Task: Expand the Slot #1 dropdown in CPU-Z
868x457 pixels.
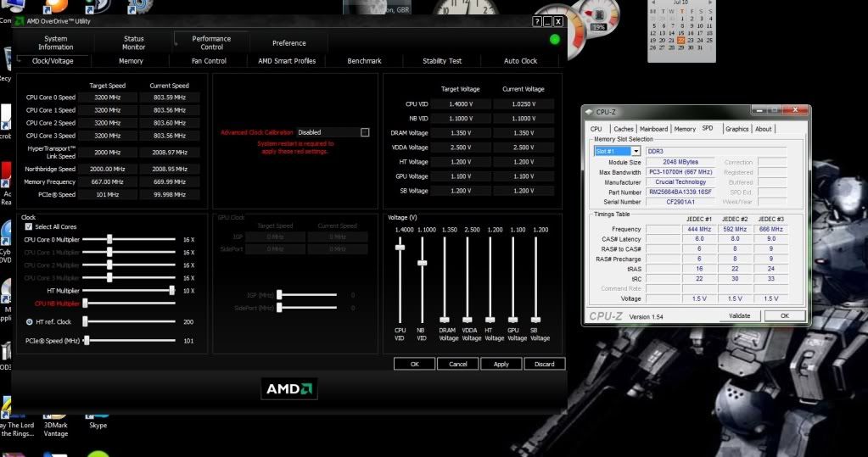Action: click(x=636, y=151)
